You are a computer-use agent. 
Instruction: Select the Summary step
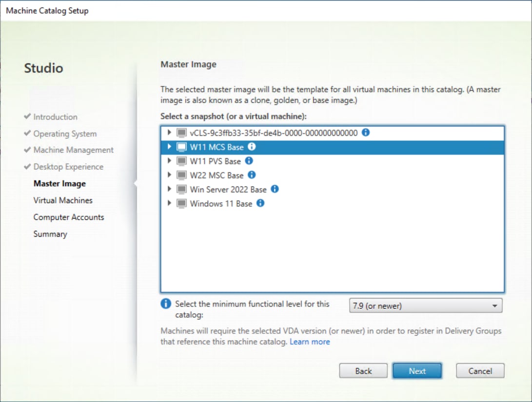click(x=50, y=234)
